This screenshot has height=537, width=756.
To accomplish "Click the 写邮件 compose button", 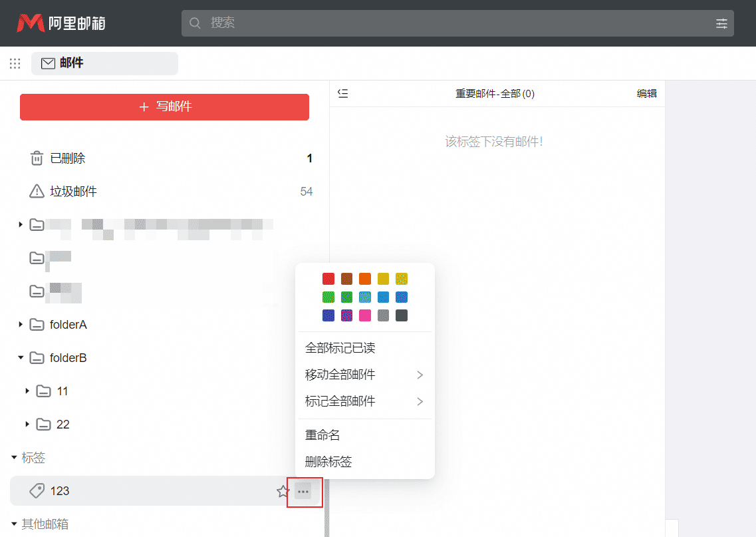I will click(x=164, y=107).
